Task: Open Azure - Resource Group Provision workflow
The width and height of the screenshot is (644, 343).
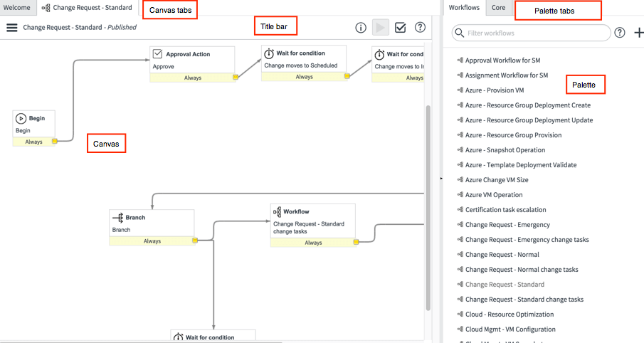Action: tap(513, 135)
